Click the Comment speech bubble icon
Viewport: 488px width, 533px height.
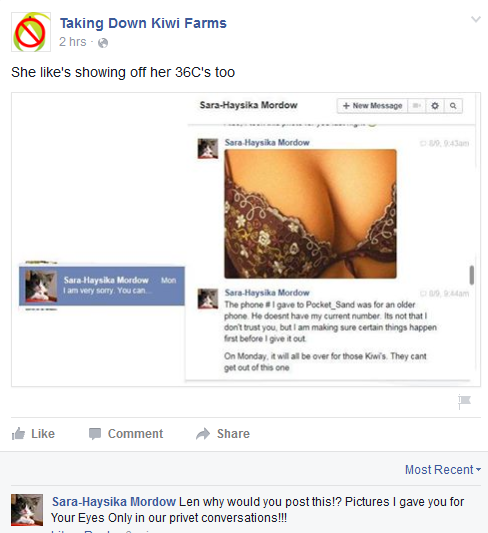coord(95,434)
